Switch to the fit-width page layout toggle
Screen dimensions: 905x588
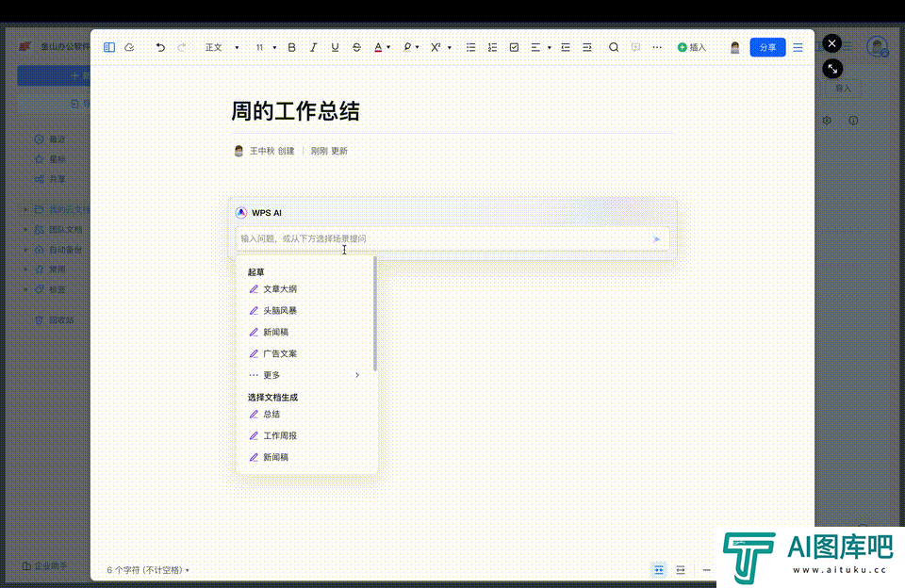(x=681, y=570)
